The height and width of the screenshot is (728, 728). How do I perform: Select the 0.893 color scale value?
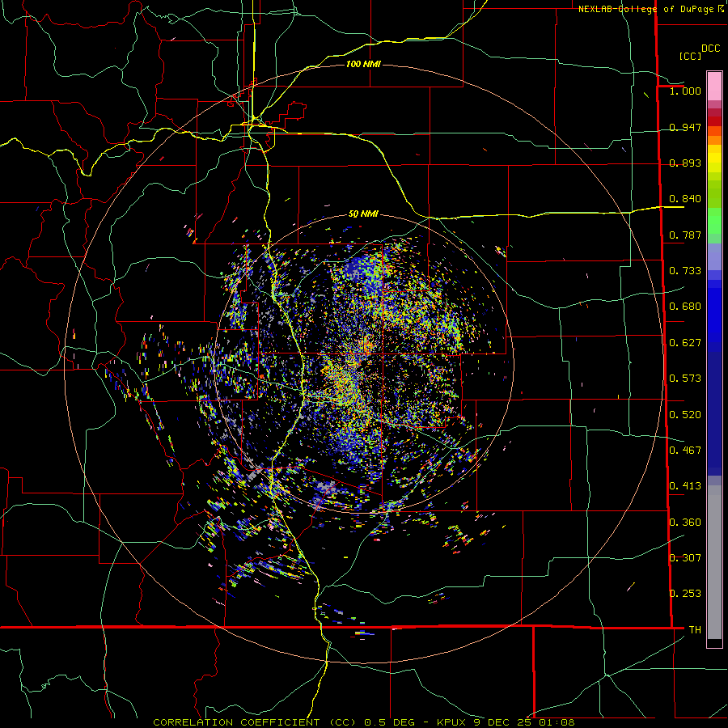685,163
